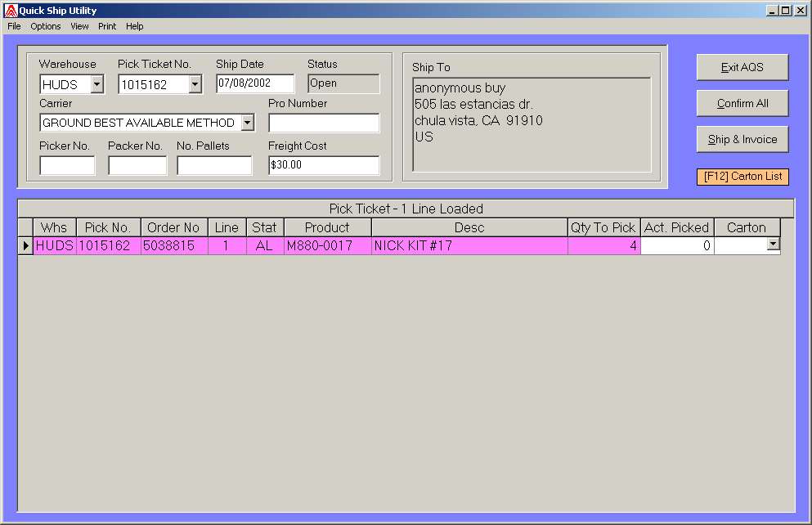
Task: Click the Ship & Invoice button
Action: [x=742, y=139]
